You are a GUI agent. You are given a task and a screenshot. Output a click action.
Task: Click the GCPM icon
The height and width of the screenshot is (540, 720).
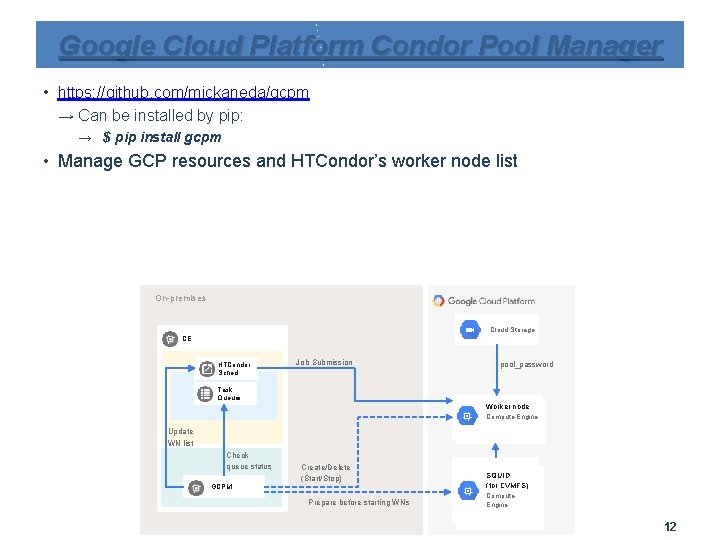(196, 487)
